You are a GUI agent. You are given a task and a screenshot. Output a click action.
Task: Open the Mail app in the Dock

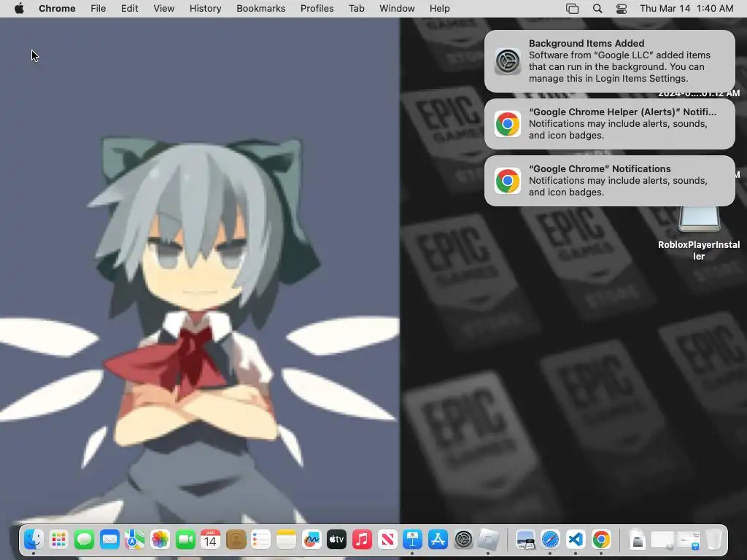[109, 540]
